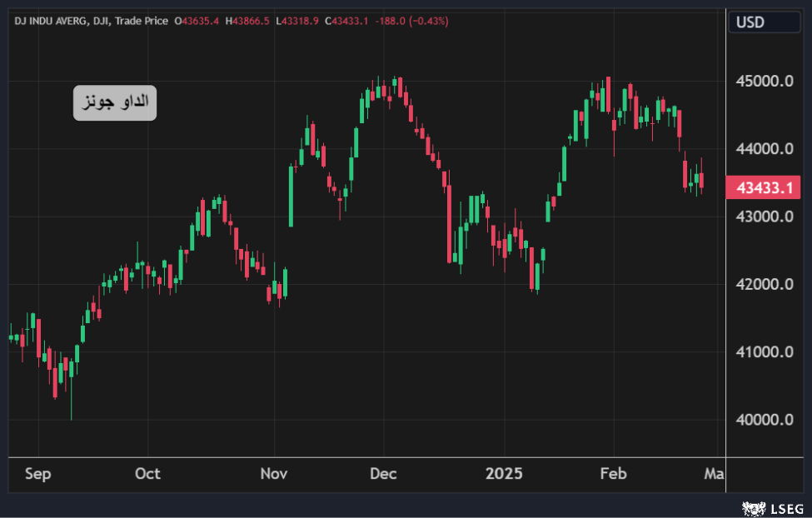The height and width of the screenshot is (518, 812).
Task: Select the 2025 marker on time axis
Action: (504, 474)
